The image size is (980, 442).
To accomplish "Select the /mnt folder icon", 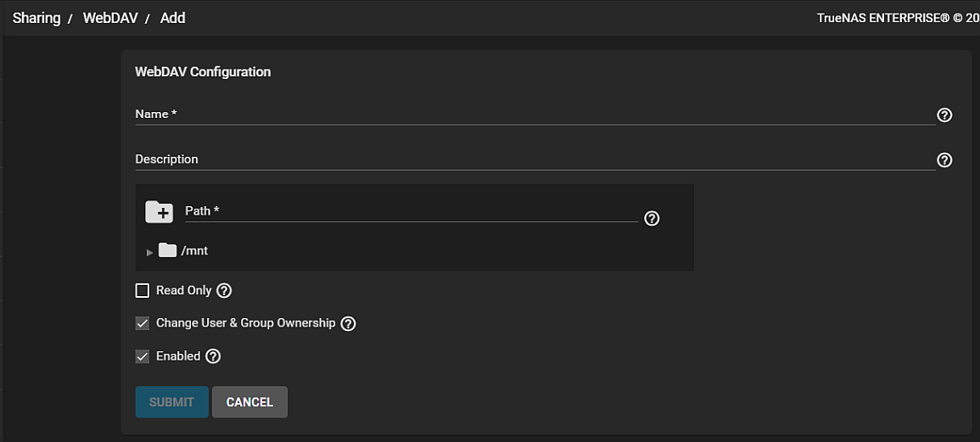I will point(167,250).
